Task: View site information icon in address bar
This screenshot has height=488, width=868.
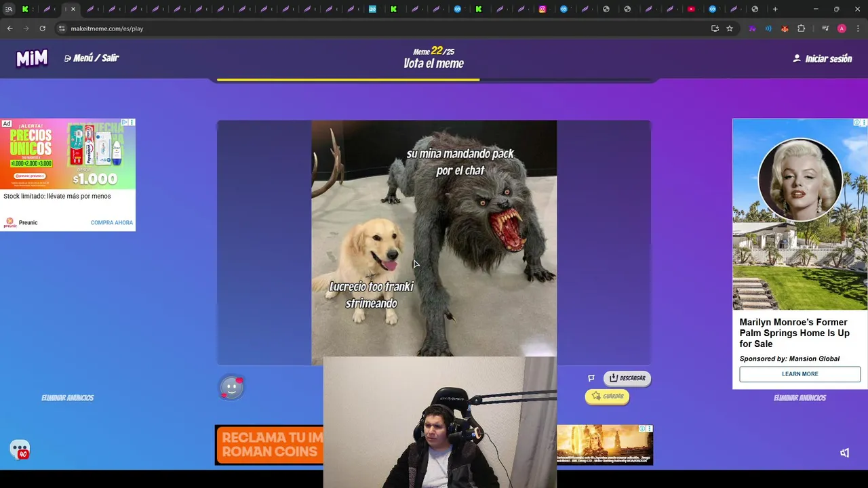Action: (x=62, y=28)
